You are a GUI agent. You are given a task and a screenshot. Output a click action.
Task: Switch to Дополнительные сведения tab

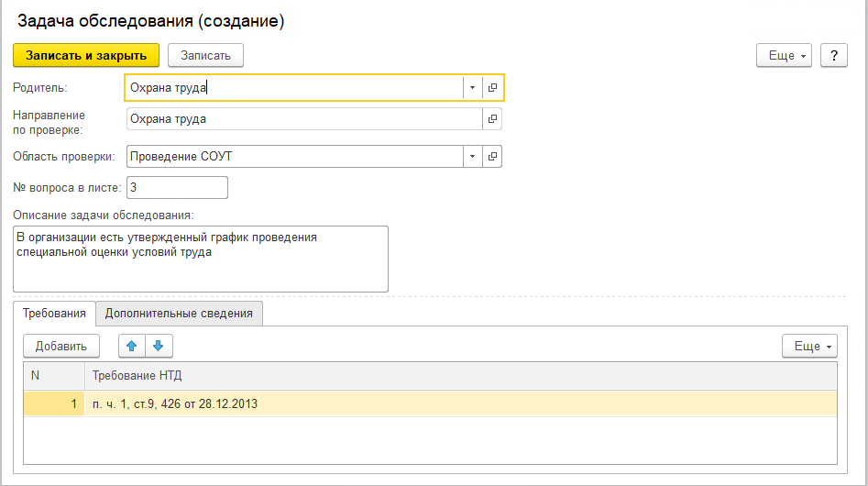tap(179, 314)
